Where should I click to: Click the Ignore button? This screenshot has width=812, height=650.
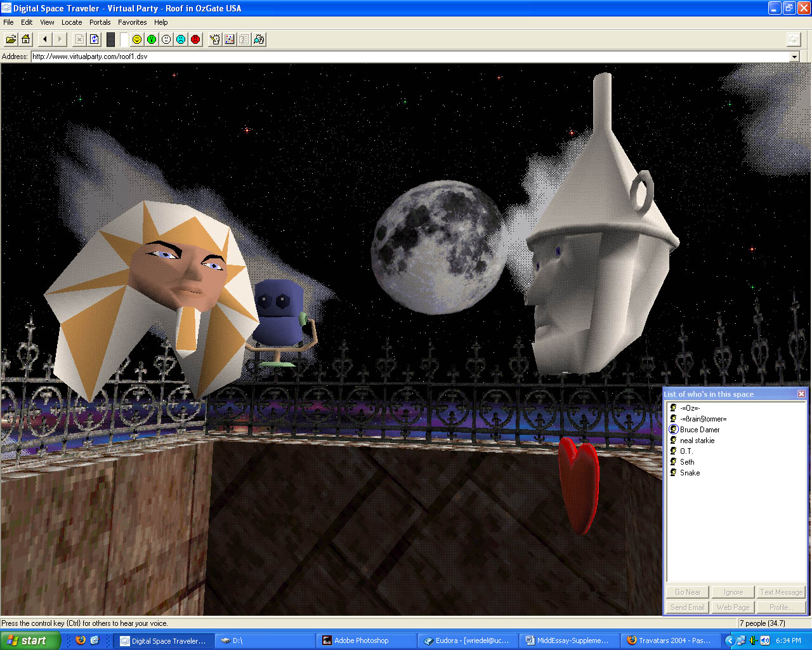point(733,592)
